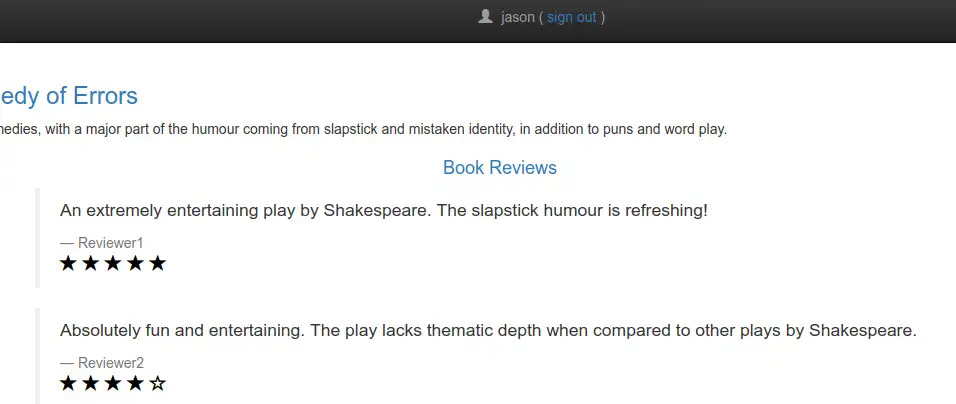Click Reviewer2's first filled star
Screen dimensions: 956x404
(68, 383)
